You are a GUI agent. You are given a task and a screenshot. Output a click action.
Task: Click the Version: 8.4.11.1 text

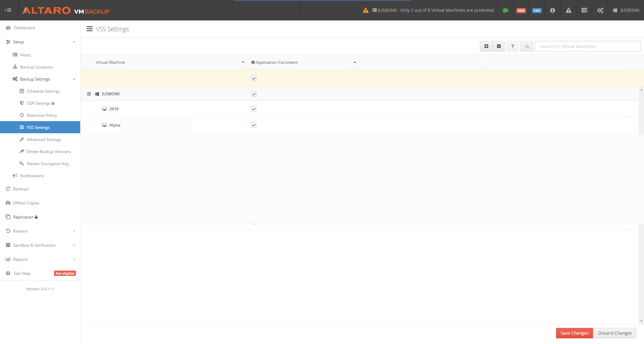(40, 289)
